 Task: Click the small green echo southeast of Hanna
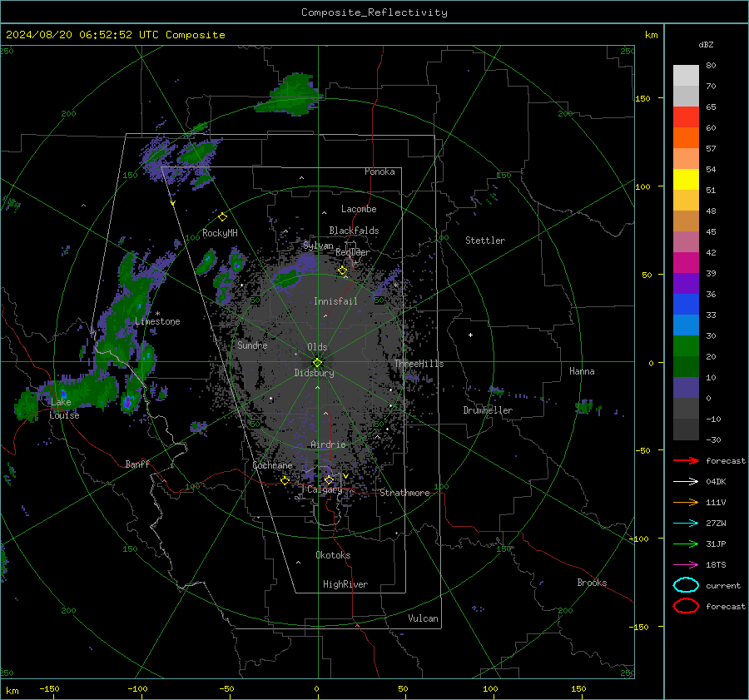click(583, 407)
